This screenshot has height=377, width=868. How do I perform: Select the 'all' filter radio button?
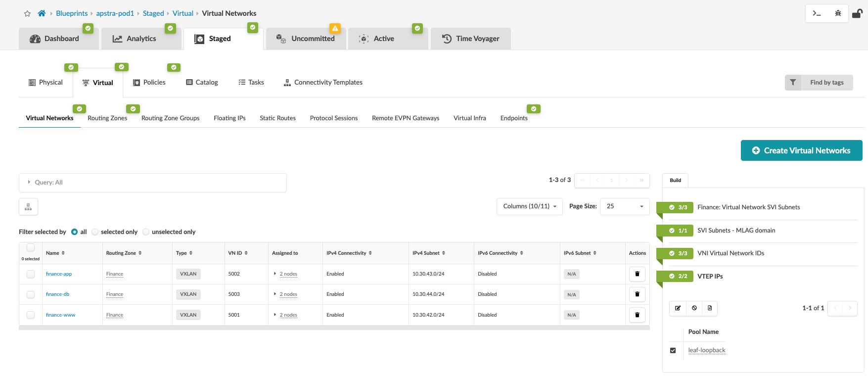(75, 232)
